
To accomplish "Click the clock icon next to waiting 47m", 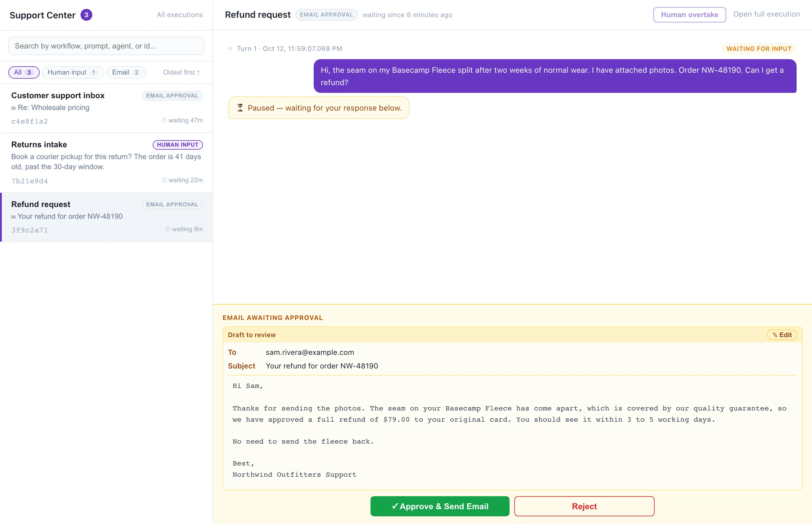I will [164, 120].
